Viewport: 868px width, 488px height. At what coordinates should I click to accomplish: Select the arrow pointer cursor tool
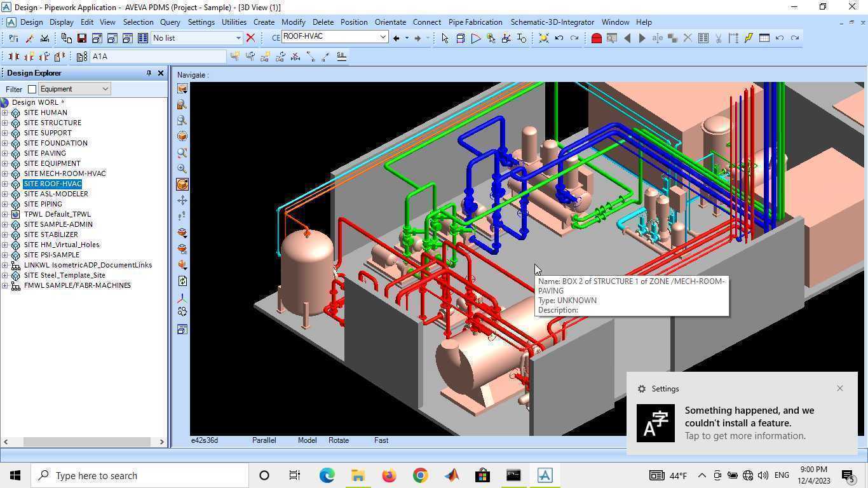[445, 38]
